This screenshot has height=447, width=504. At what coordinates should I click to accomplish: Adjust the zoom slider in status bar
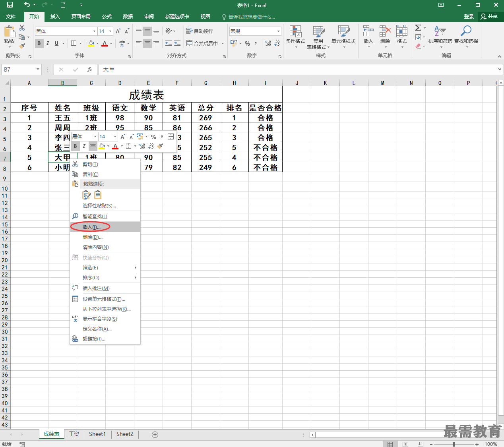(x=454, y=444)
